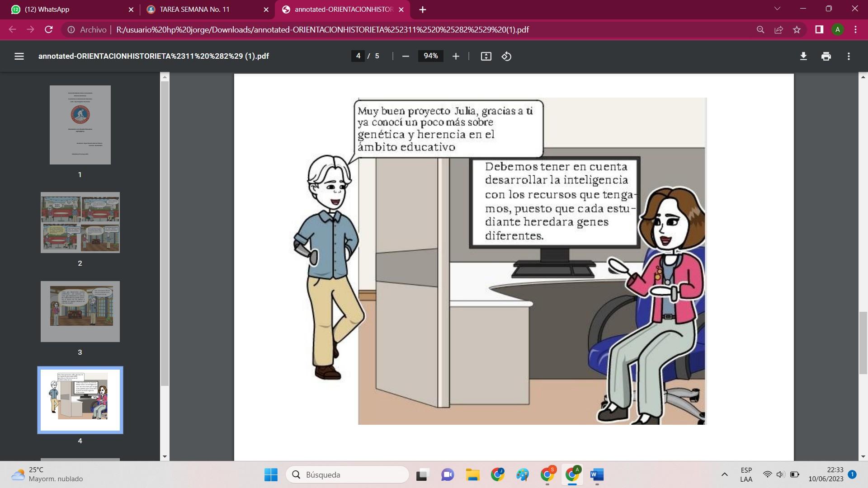
Task: Toggle the browser side panel
Action: pos(819,30)
